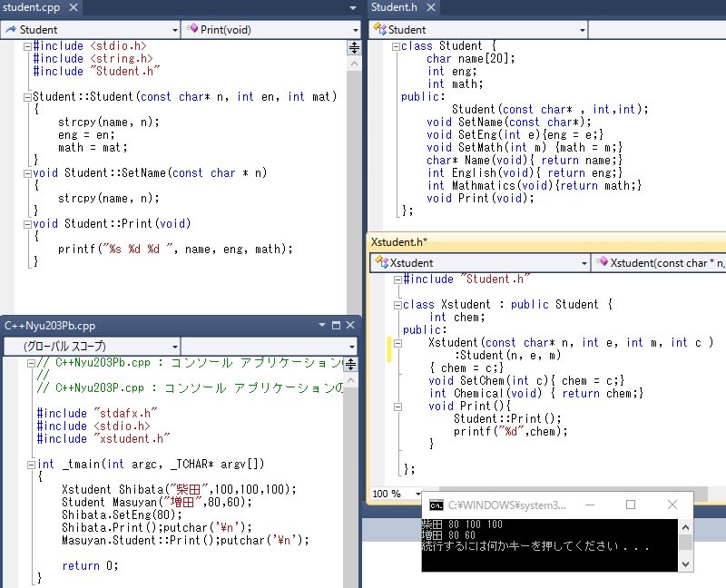The height and width of the screenshot is (588, 726).
Task: Minimize the console window
Action: (x=590, y=505)
